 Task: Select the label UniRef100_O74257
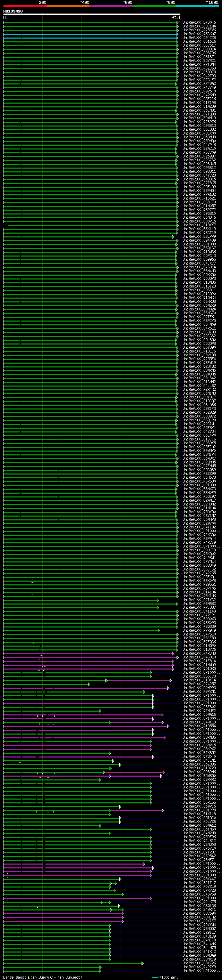click(199, 684)
